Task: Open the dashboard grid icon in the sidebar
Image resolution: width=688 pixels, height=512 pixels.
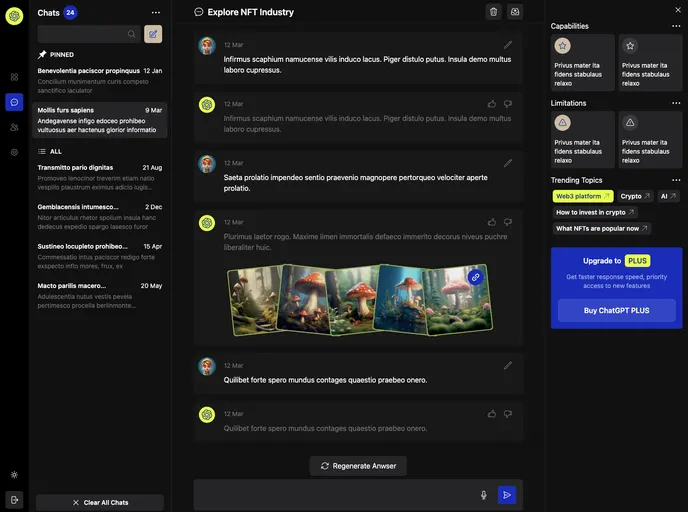Action: [x=14, y=77]
